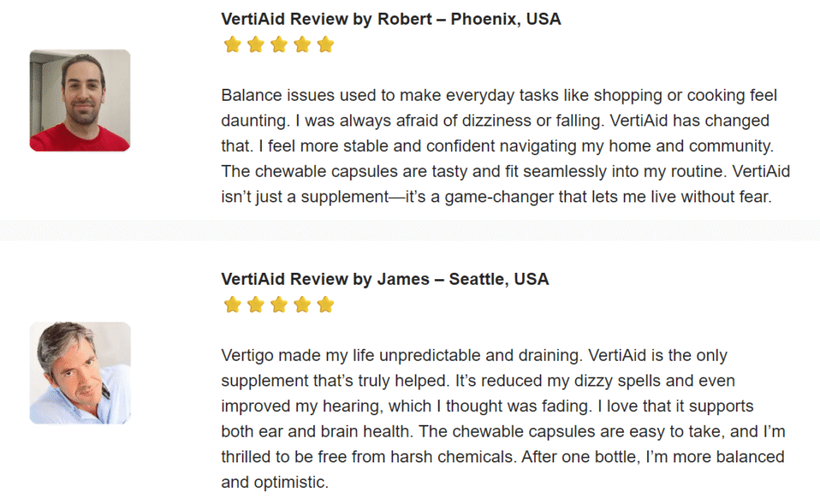
Task: Click third star in Robert's rating
Action: (x=279, y=44)
